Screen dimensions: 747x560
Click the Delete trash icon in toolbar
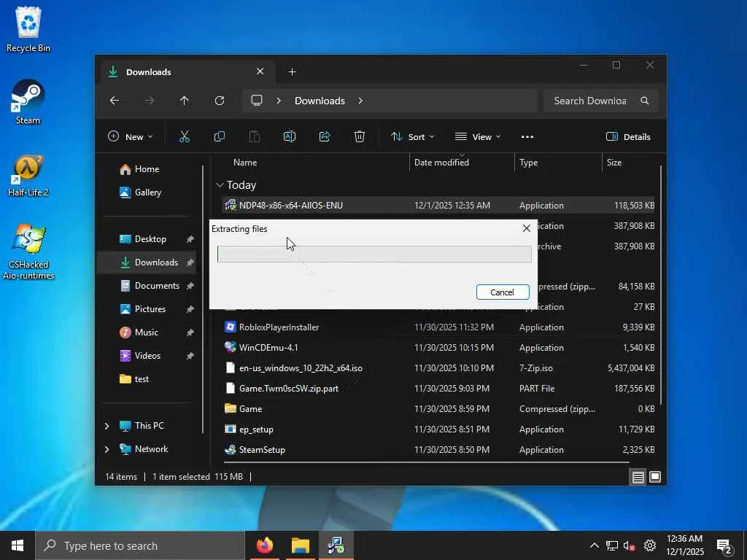click(x=360, y=136)
